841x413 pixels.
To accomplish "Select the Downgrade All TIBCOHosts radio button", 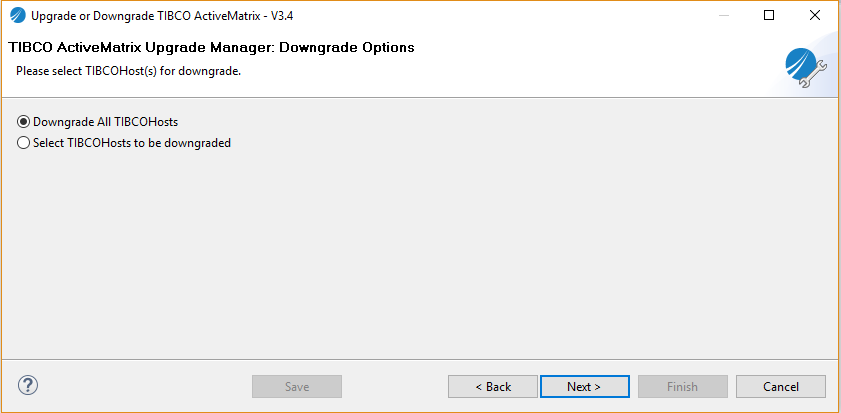I will pos(24,122).
